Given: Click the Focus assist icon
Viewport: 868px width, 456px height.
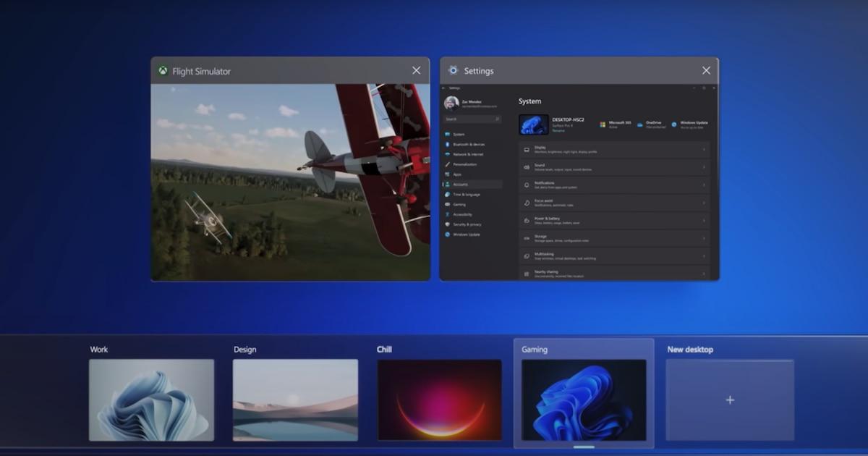Looking at the screenshot, I should pos(525,201).
